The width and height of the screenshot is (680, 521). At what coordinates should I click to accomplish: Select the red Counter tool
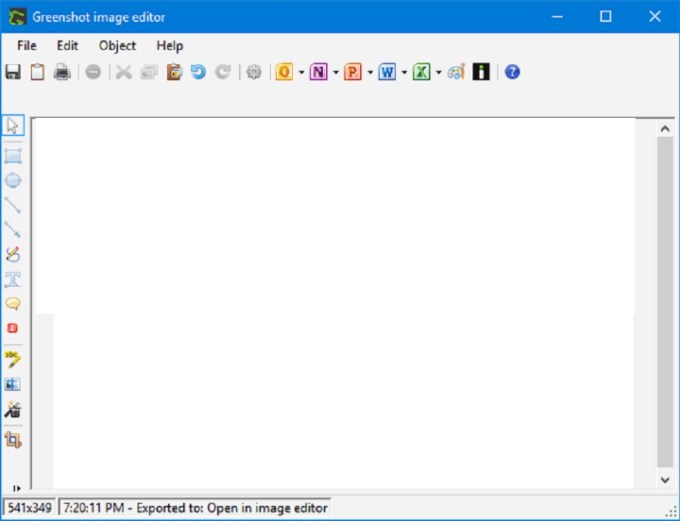(x=13, y=328)
